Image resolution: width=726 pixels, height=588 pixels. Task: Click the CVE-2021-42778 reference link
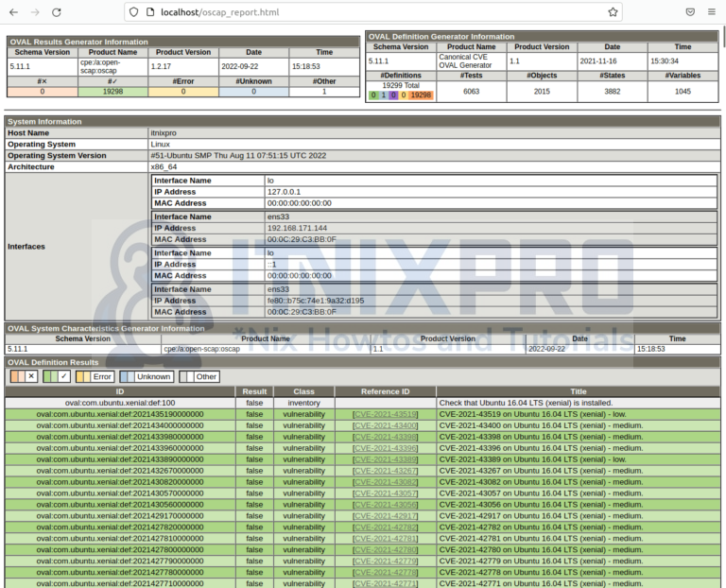click(385, 572)
